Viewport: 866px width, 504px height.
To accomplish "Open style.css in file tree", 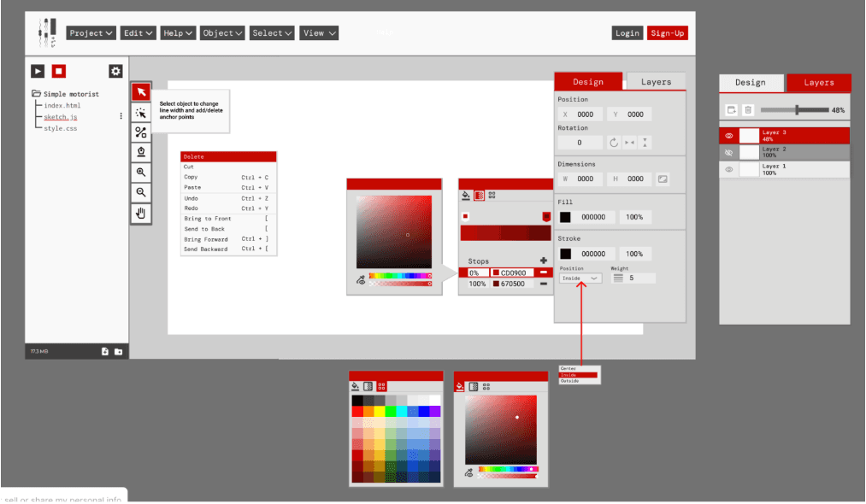I will click(x=61, y=129).
